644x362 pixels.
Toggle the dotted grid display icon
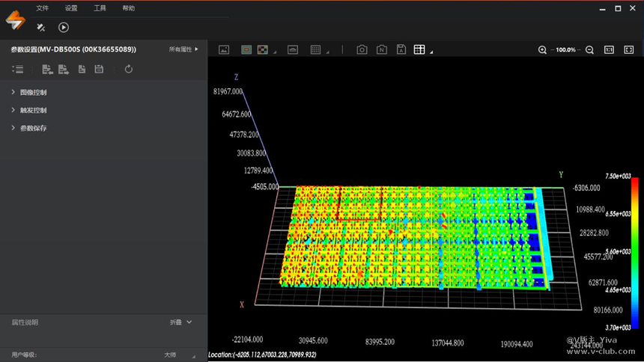point(315,49)
